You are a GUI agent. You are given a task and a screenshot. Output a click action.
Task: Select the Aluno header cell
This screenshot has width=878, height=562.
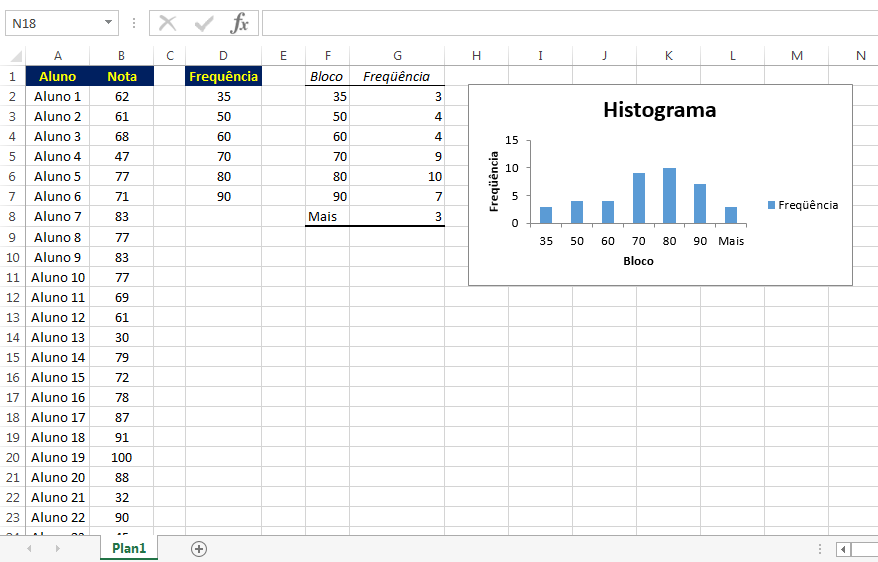[x=57, y=76]
